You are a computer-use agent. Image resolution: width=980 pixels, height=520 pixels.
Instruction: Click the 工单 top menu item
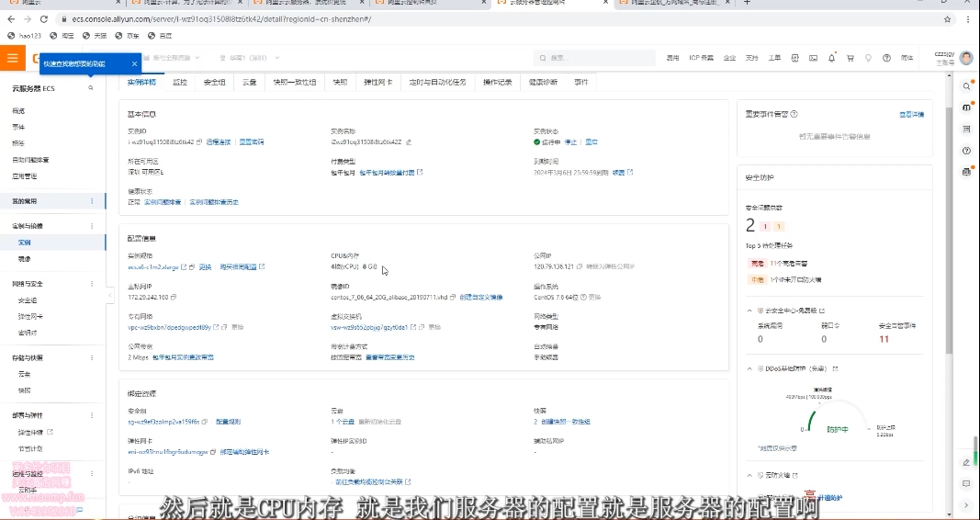pyautogui.click(x=774, y=58)
